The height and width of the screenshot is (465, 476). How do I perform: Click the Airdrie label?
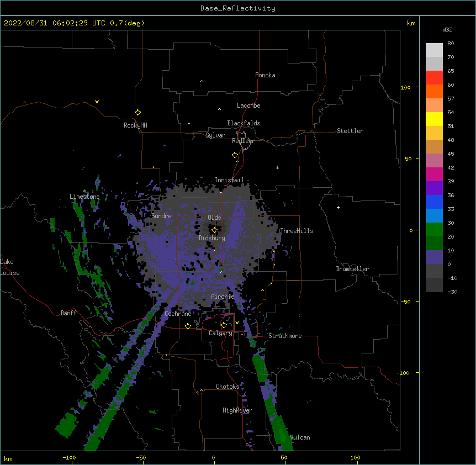pyautogui.click(x=223, y=297)
